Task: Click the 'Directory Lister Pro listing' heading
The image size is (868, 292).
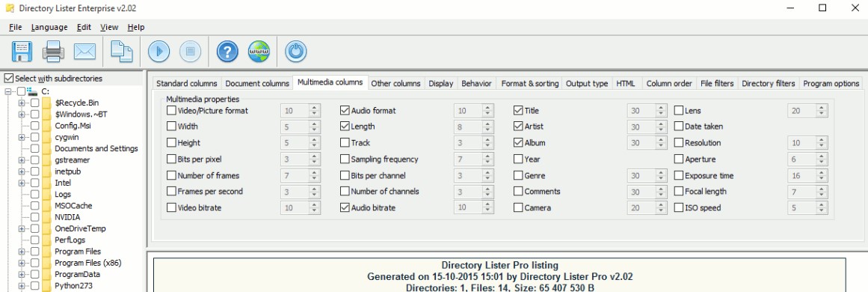Action: [x=500, y=265]
